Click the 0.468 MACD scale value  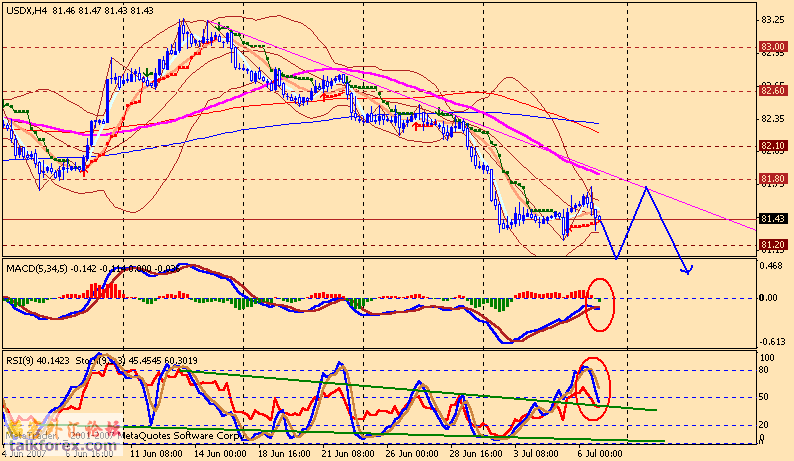(772, 266)
